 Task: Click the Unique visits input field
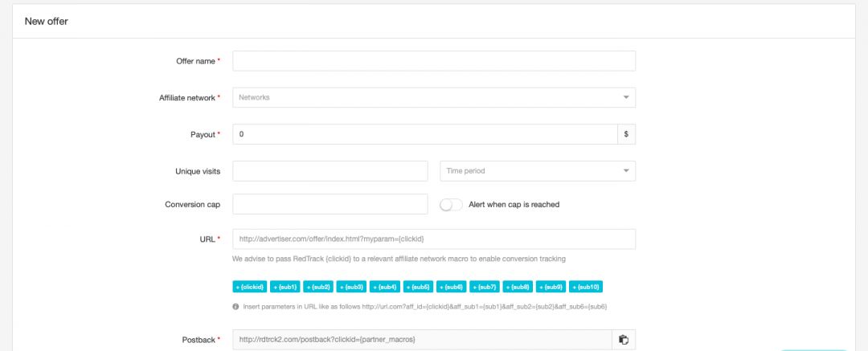(330, 171)
